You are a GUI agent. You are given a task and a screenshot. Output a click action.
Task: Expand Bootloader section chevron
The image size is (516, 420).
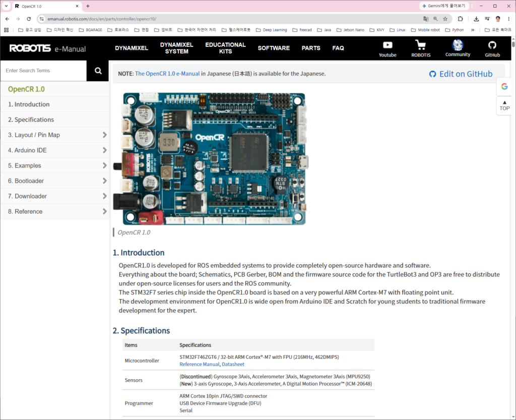[x=105, y=181]
